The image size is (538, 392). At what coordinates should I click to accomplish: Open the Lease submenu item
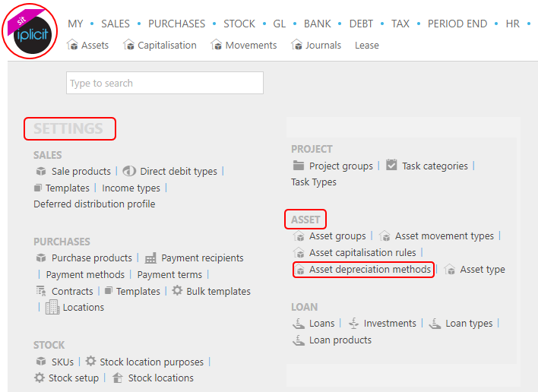367,46
